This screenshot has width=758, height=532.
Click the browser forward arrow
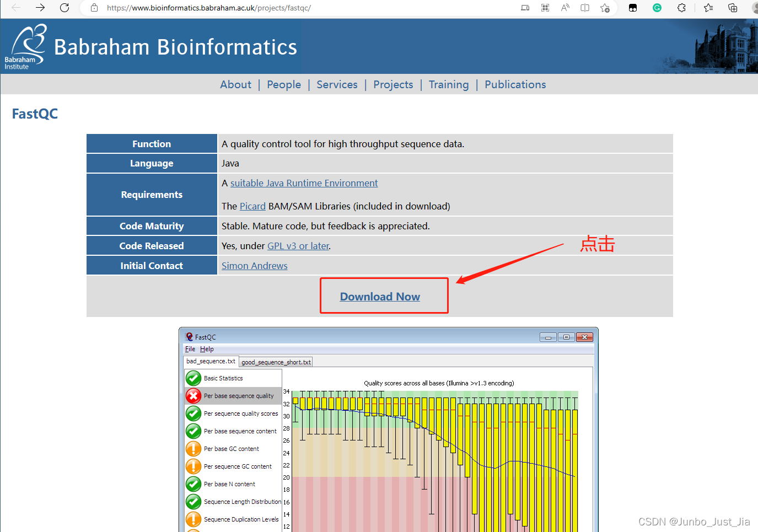click(x=40, y=8)
